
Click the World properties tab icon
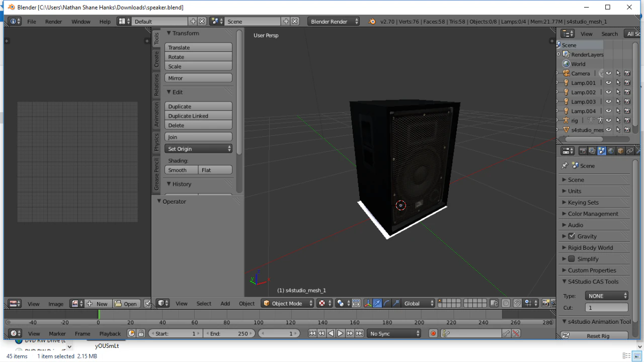click(x=611, y=151)
